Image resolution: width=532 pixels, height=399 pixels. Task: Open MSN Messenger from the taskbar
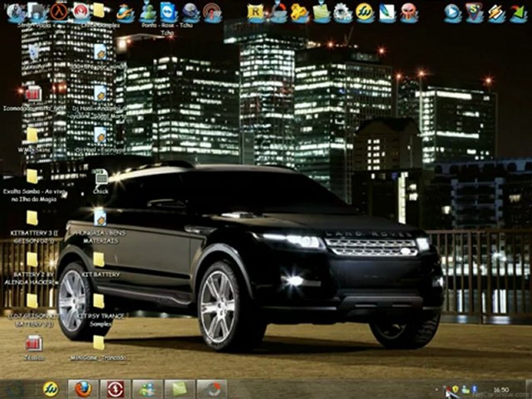tap(147, 389)
